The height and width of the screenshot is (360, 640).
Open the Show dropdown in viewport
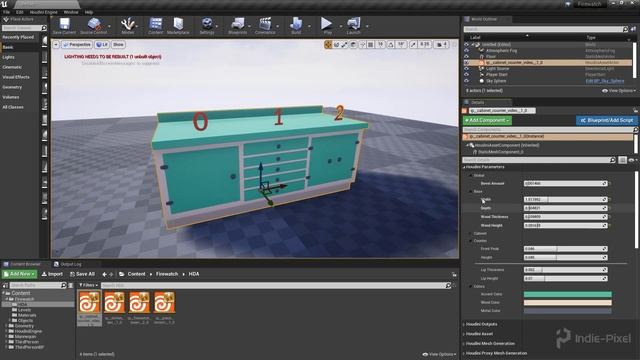[118, 44]
